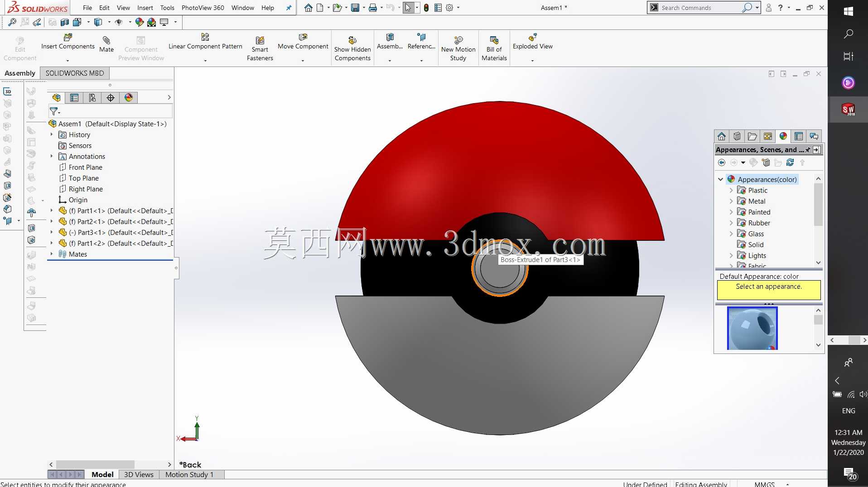Click the MMGS unit system status
The width and height of the screenshot is (868, 487).
tap(765, 484)
